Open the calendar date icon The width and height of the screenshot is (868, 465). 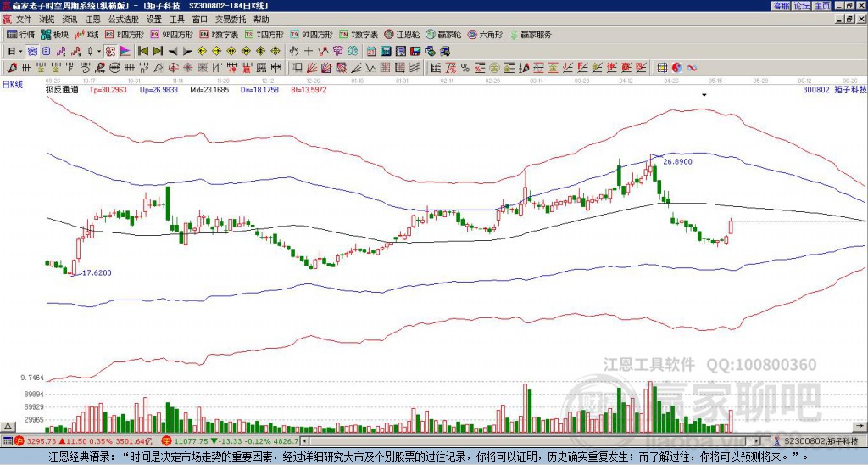click(371, 52)
